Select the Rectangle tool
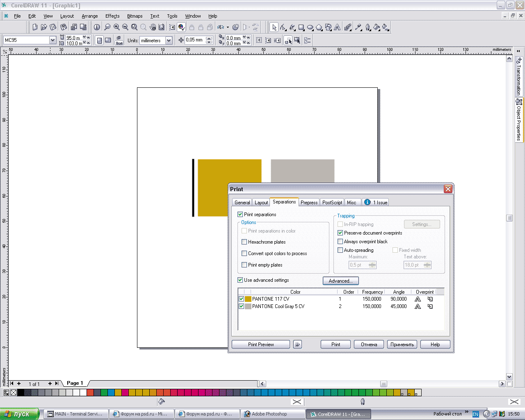 pos(301,27)
